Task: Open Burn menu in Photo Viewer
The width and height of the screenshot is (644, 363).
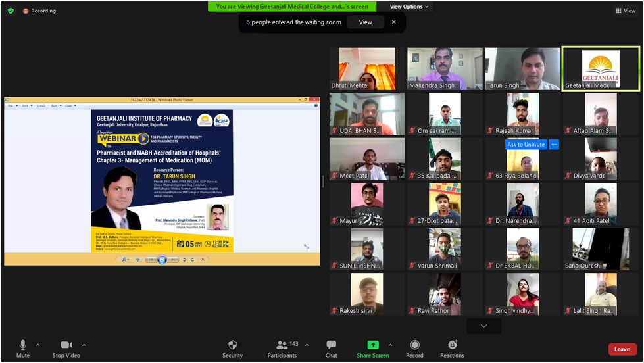Action: pyautogui.click(x=56, y=105)
